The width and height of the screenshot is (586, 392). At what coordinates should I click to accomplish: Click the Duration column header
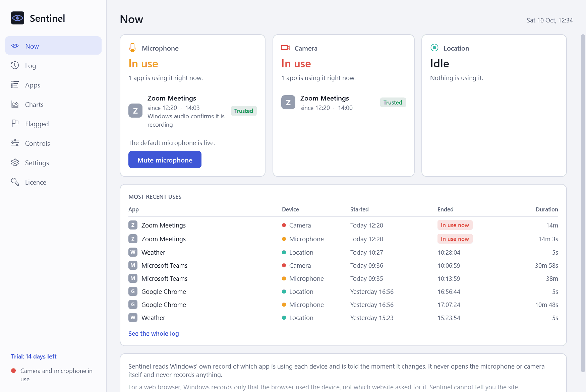(x=547, y=209)
